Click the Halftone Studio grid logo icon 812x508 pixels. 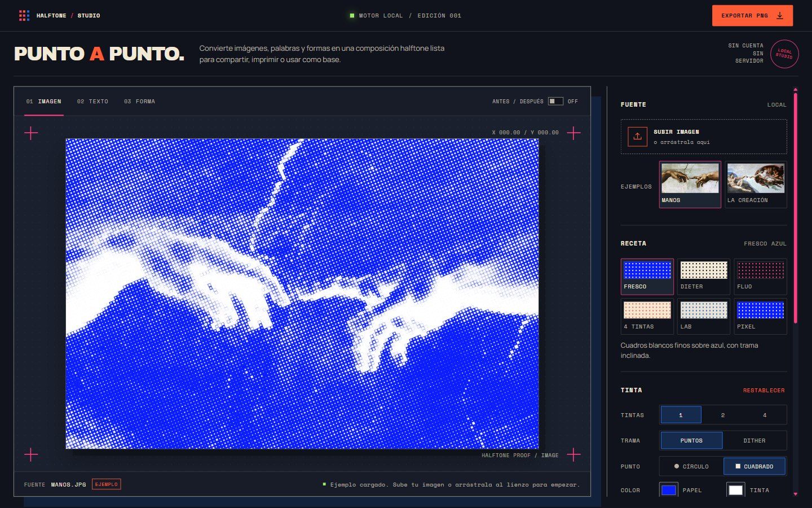24,16
